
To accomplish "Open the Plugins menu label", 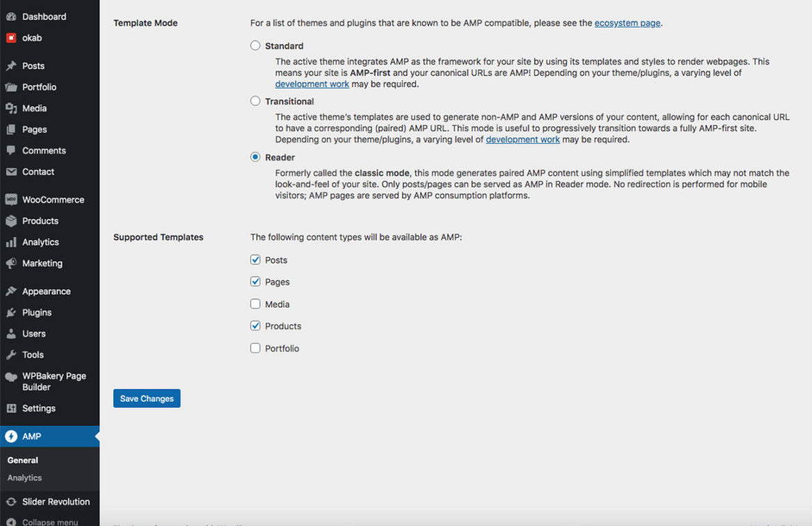I will pos(37,313).
